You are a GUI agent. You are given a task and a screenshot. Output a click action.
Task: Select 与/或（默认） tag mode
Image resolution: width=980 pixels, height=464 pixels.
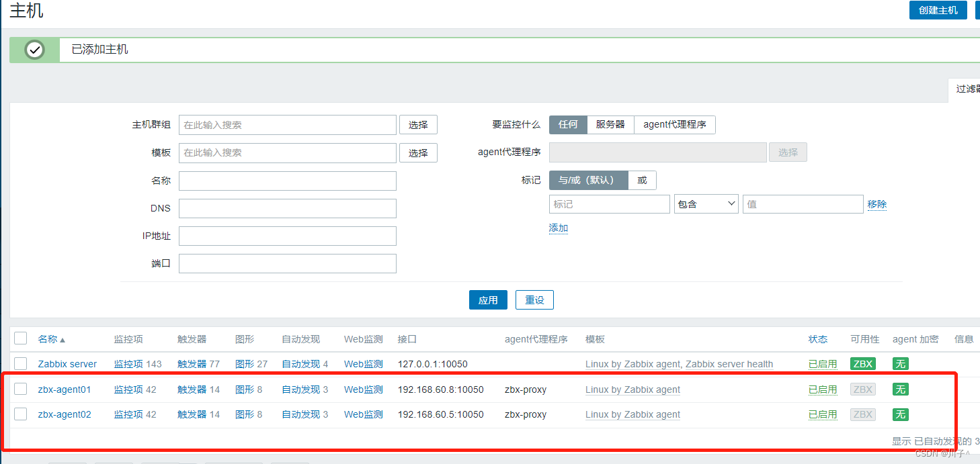coord(589,180)
